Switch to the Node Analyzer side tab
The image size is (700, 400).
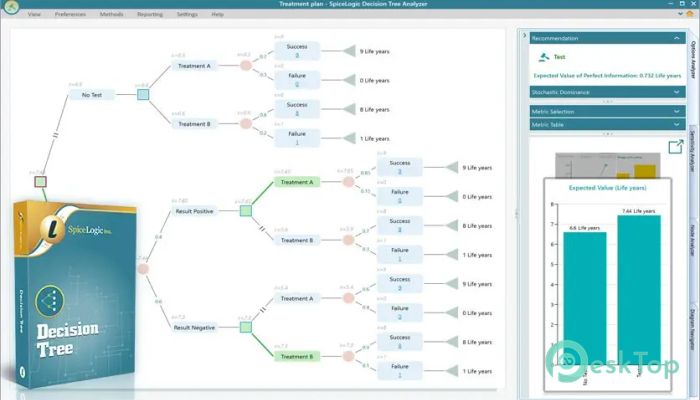693,240
